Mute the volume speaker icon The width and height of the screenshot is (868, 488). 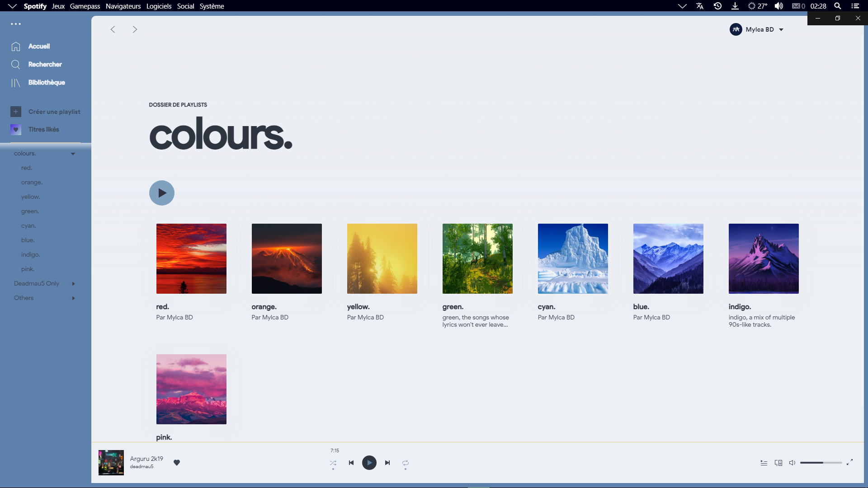coord(793,463)
